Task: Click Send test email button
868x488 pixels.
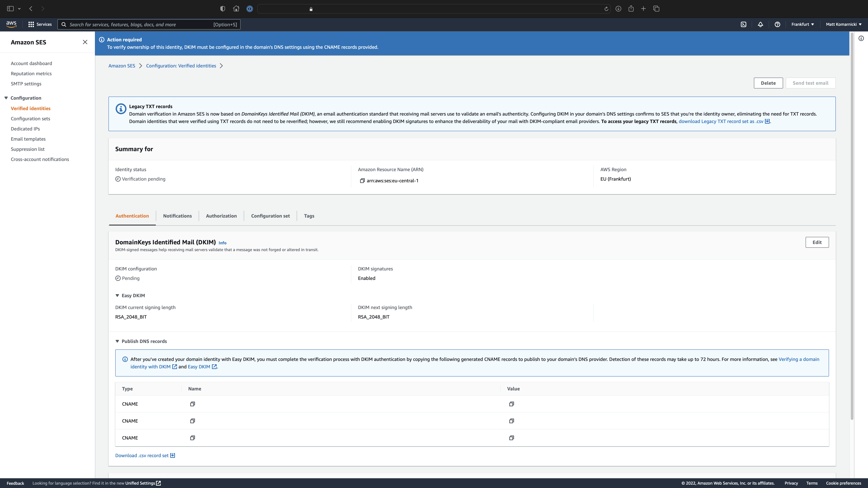Action: (x=810, y=83)
